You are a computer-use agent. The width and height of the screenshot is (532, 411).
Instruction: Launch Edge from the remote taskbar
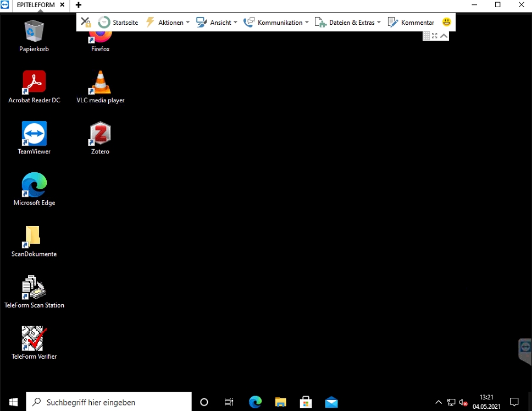coord(255,402)
